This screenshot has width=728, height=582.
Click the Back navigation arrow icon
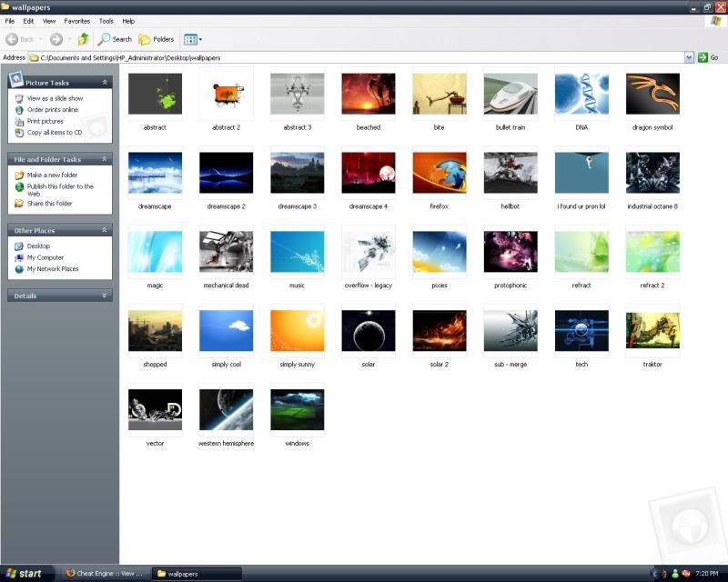(13, 39)
